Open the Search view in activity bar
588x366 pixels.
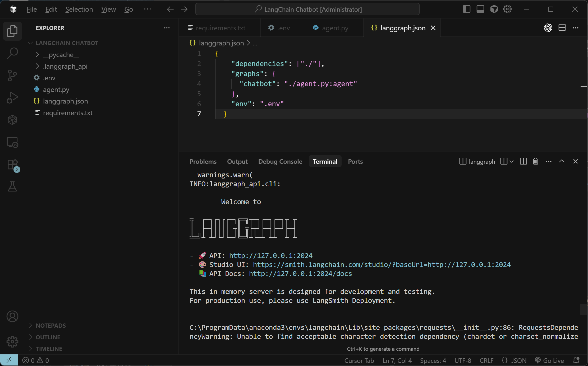[x=12, y=53]
